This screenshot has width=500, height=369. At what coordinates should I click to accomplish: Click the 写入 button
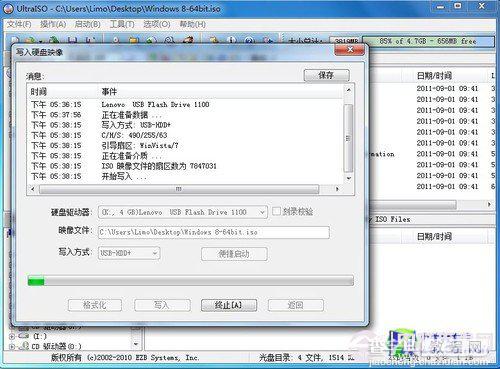point(162,305)
